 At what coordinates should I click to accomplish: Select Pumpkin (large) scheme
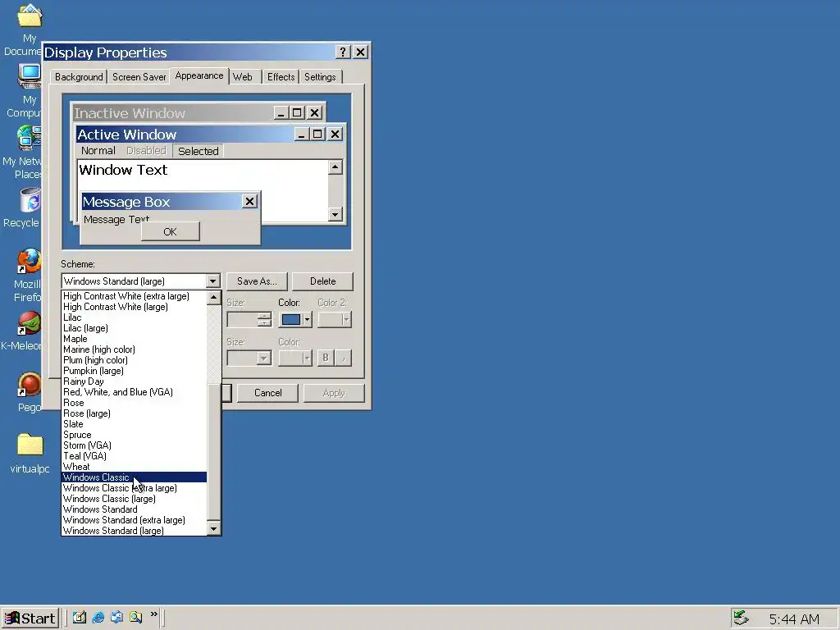(x=134, y=372)
